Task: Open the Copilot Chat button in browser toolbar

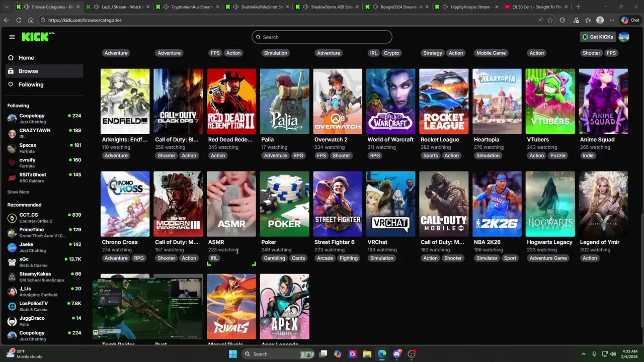Action: [x=629, y=20]
